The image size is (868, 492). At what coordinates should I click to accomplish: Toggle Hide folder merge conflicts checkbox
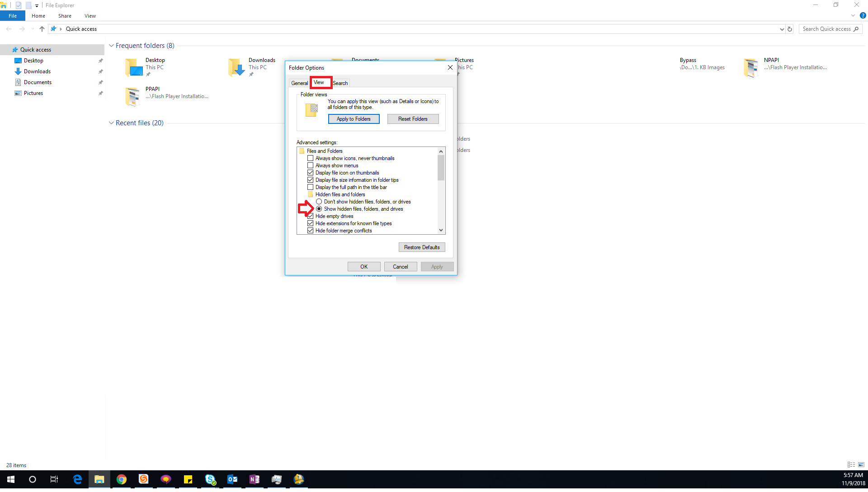[x=311, y=230]
